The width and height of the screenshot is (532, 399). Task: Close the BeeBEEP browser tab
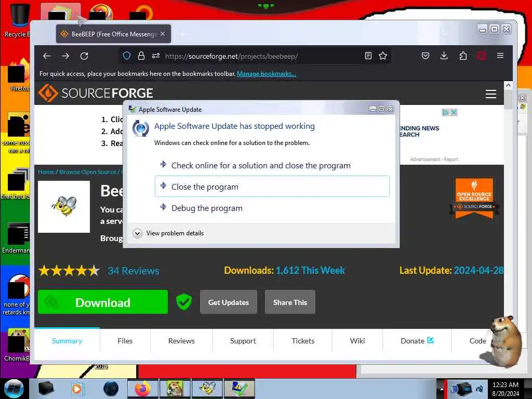163,34
